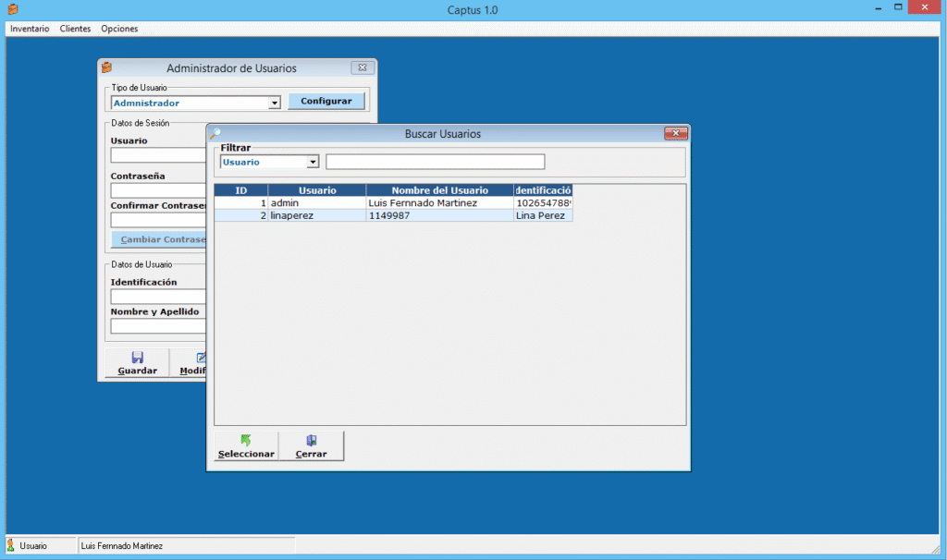
Task: Select the admin user row
Action: pos(316,203)
